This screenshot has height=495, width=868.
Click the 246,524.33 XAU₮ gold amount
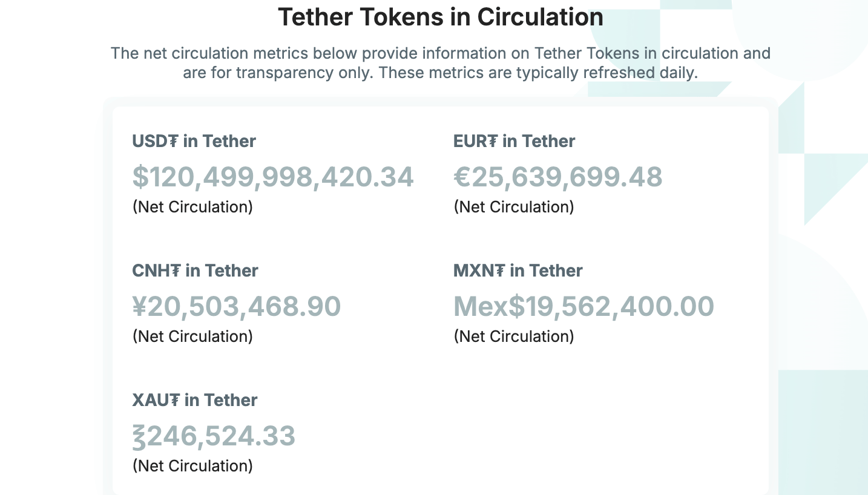point(221,436)
